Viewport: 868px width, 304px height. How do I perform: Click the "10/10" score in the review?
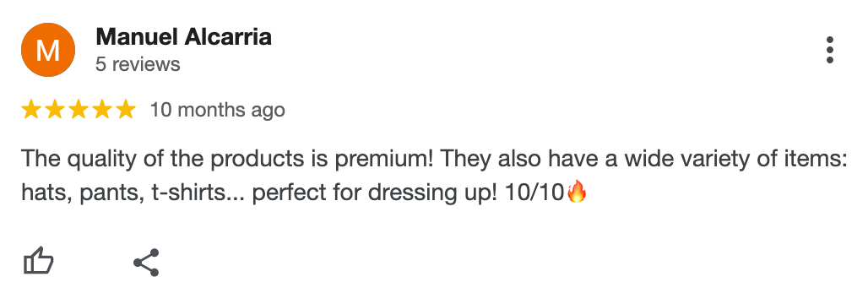coord(534,193)
